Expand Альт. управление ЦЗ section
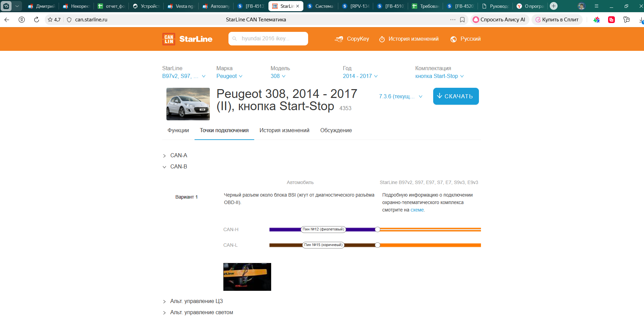This screenshot has width=644, height=324. [196, 301]
